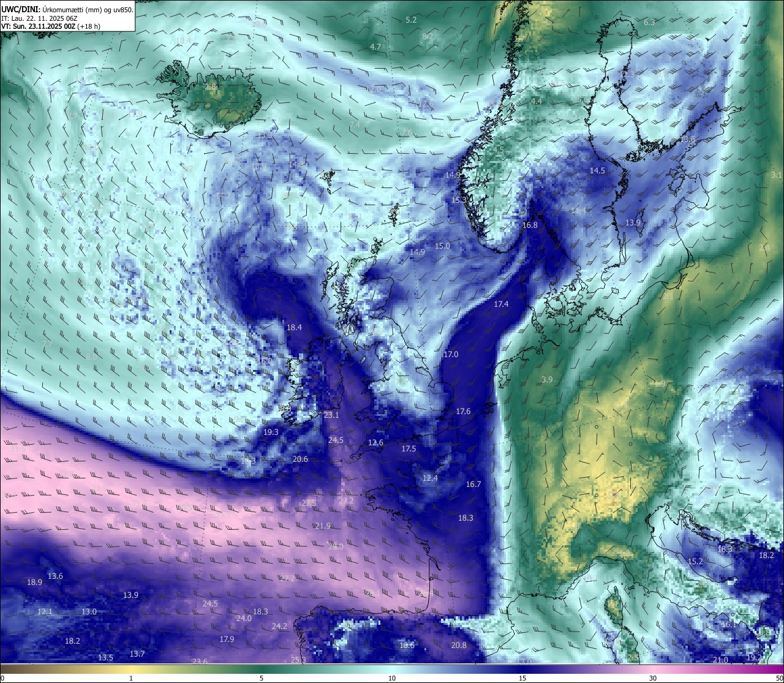Click the 18.4 value northwest of Ireland
784x683 pixels.
pos(295,328)
